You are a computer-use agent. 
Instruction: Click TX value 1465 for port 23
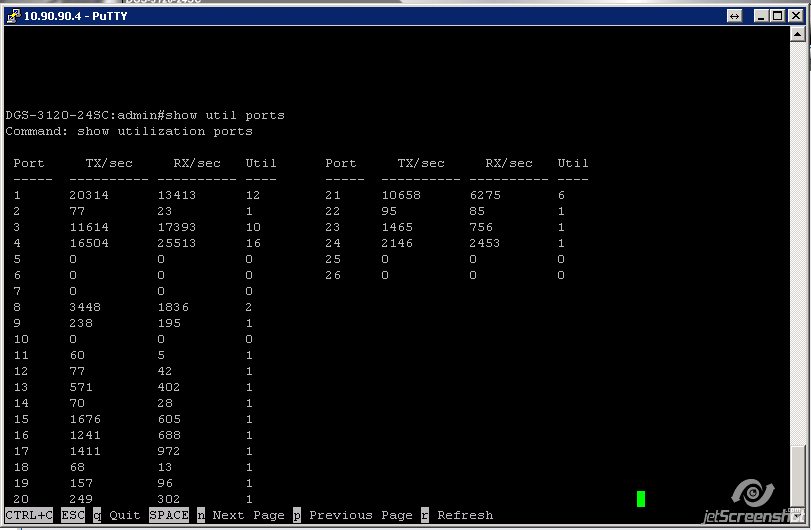(397, 228)
